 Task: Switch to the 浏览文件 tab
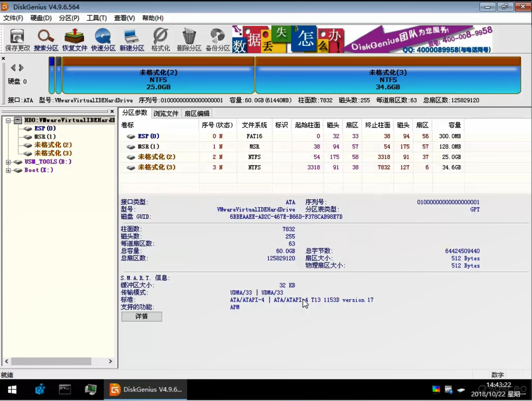tap(166, 113)
